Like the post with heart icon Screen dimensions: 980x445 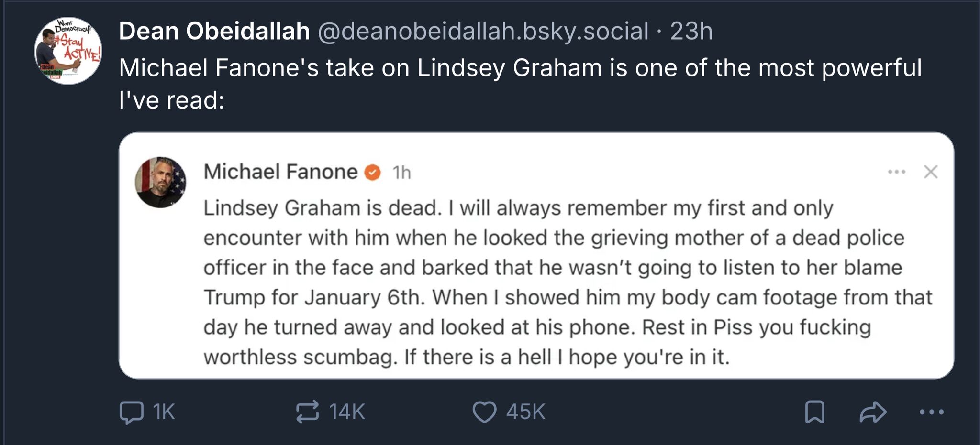[x=485, y=412]
